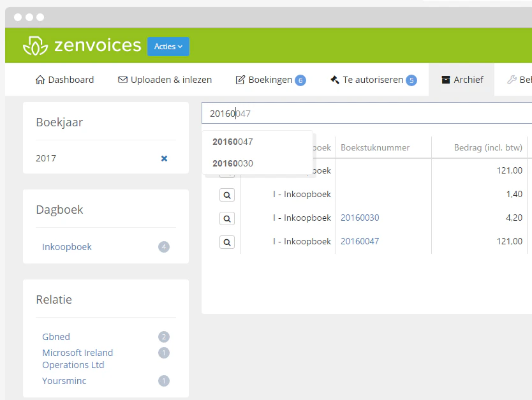532x400 pixels.
Task: Open the magnifier for booking 20160030
Action: pos(227,218)
